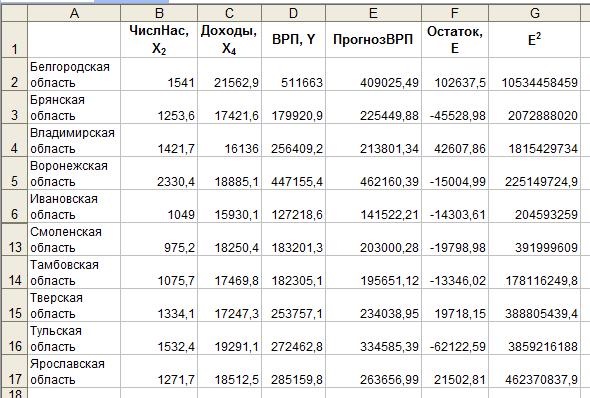
Task: Select row 5 header
Action: click(x=14, y=173)
